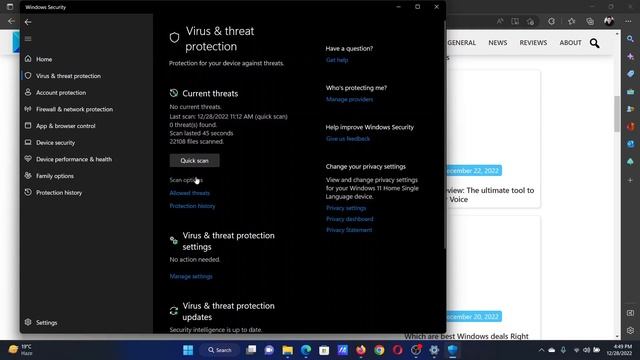
Task: Click the antenna icon for Firewall & network protection
Action: [x=28, y=109]
